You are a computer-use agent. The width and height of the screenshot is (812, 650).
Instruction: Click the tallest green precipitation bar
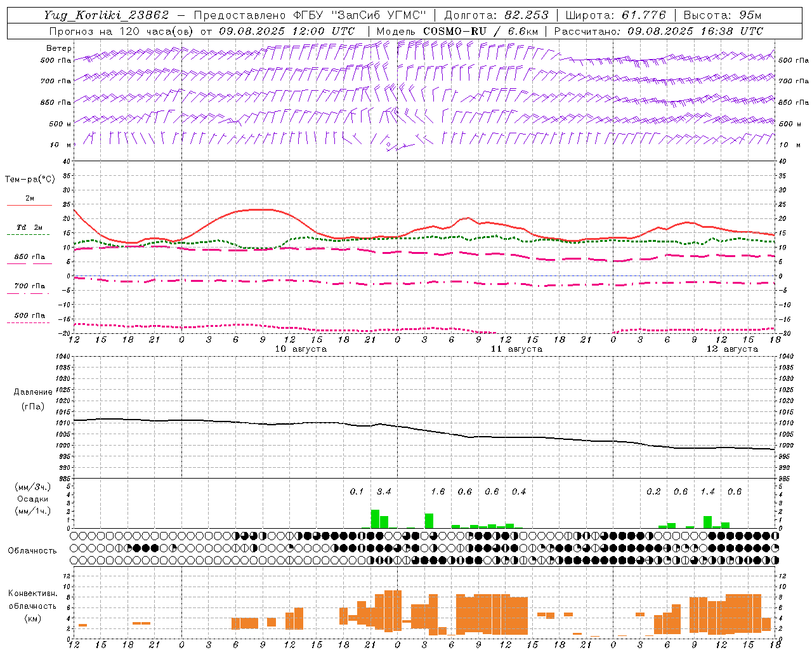point(375,519)
